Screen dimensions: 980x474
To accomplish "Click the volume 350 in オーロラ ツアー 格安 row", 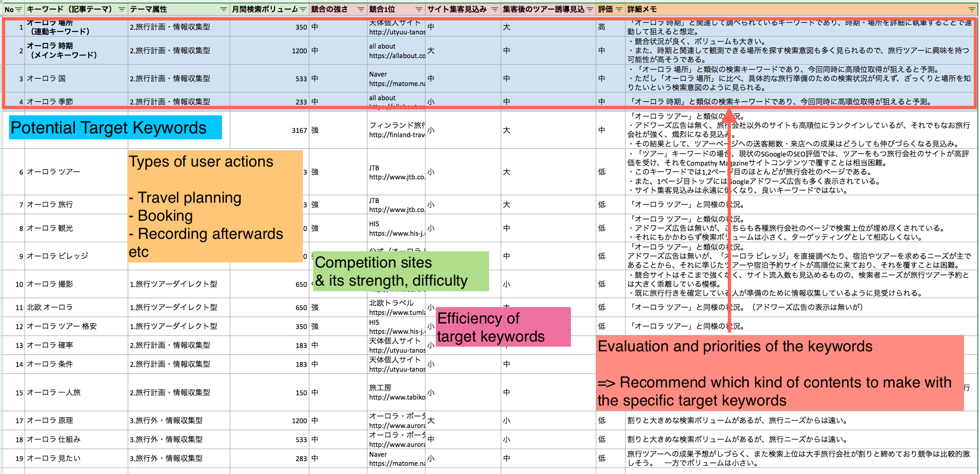I will pos(269,326).
